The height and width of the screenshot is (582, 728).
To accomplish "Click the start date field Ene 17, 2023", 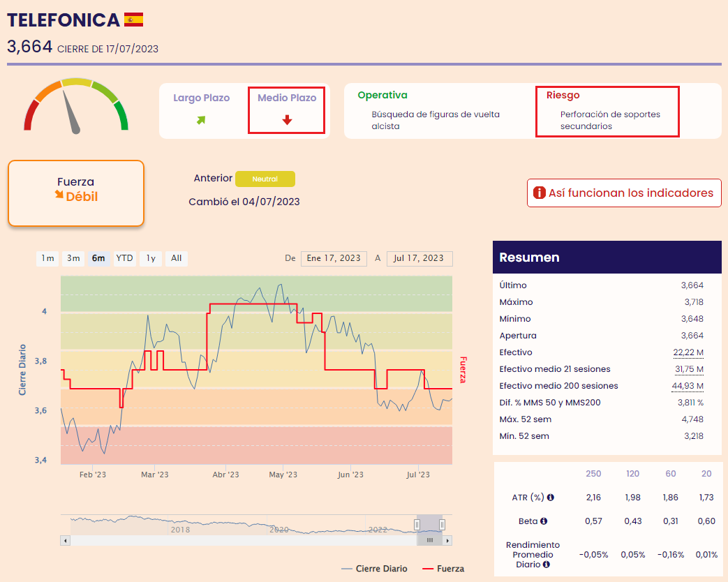I will [334, 258].
